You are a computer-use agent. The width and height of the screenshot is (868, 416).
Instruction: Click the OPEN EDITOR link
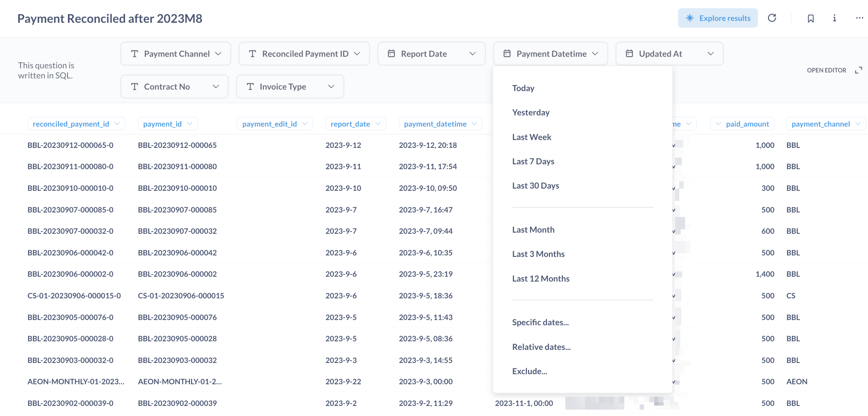(826, 70)
